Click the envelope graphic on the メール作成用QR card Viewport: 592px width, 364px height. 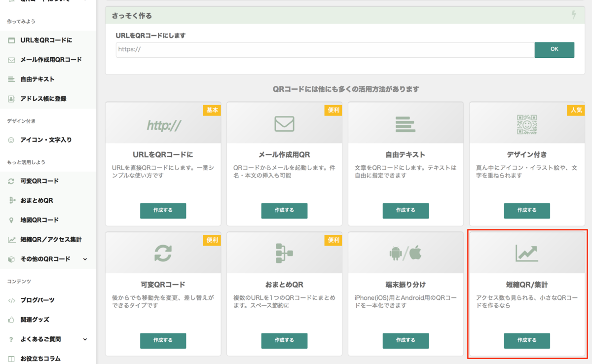tap(284, 124)
